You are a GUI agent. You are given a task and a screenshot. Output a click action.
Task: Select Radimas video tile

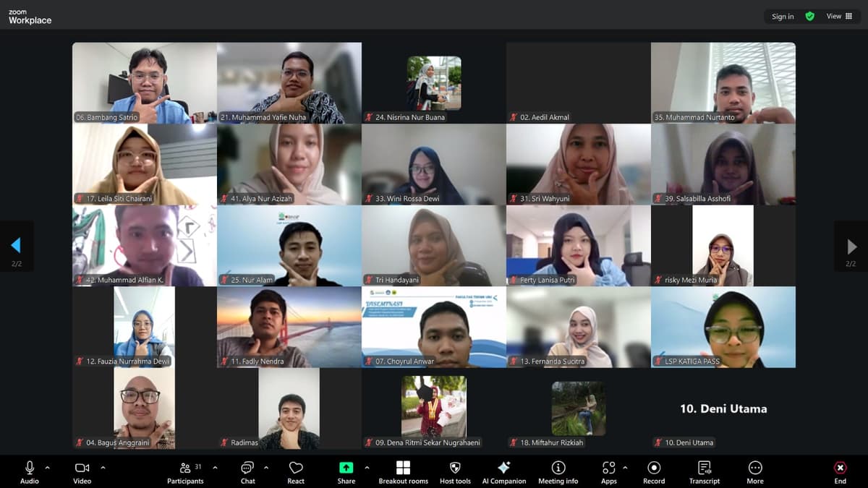tap(289, 408)
